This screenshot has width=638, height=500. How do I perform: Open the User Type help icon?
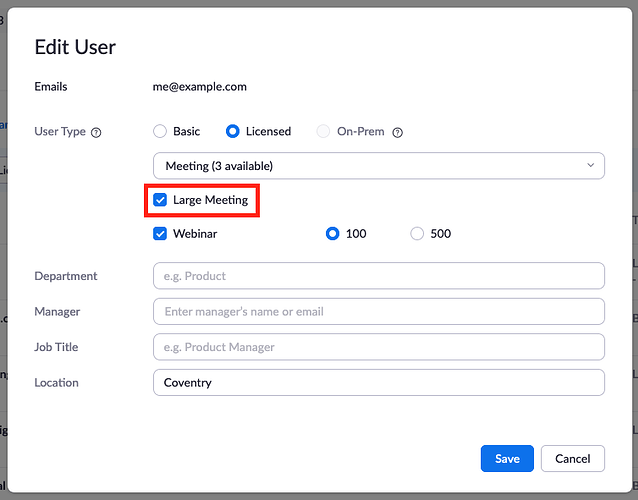[x=96, y=133]
